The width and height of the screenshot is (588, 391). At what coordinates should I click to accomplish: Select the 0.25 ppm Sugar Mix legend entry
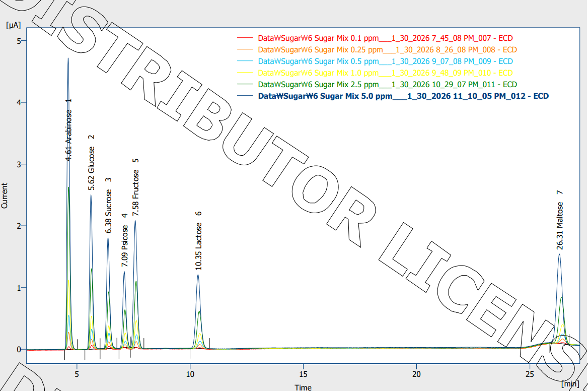point(387,49)
